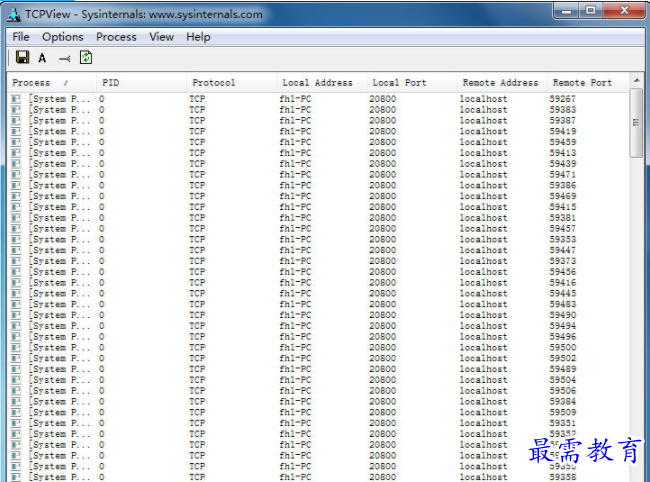Click PID 0 in row with port 59457
650x482 pixels.
click(x=102, y=229)
